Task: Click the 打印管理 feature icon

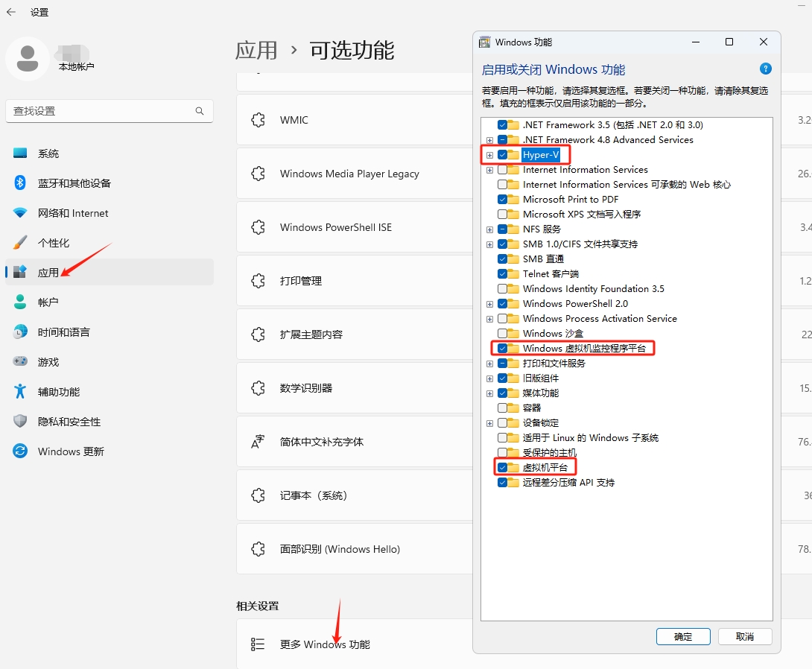Action: tap(258, 281)
